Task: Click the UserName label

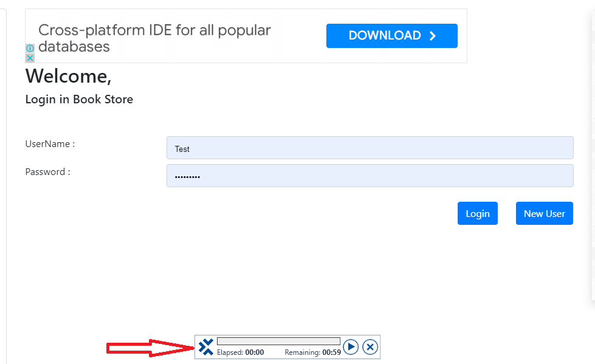Action: tap(50, 144)
